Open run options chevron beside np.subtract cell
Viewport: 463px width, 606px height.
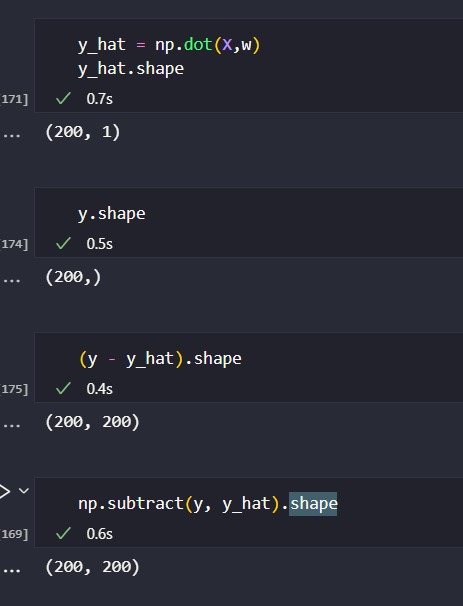click(x=24, y=491)
